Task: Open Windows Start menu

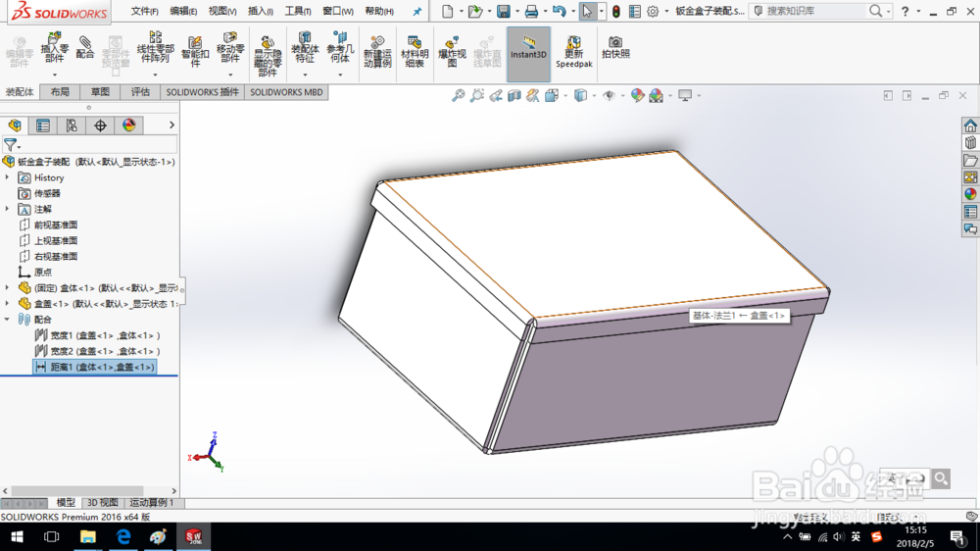Action: click(x=17, y=536)
